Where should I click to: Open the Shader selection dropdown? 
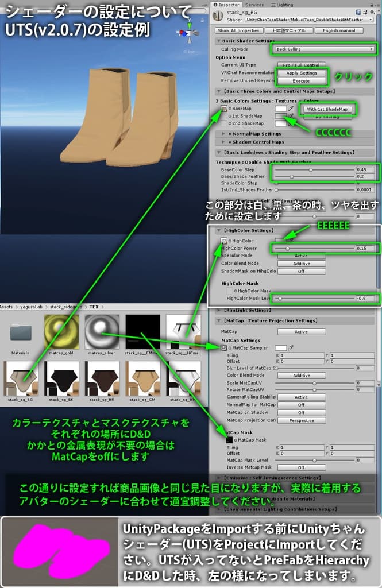309,20
